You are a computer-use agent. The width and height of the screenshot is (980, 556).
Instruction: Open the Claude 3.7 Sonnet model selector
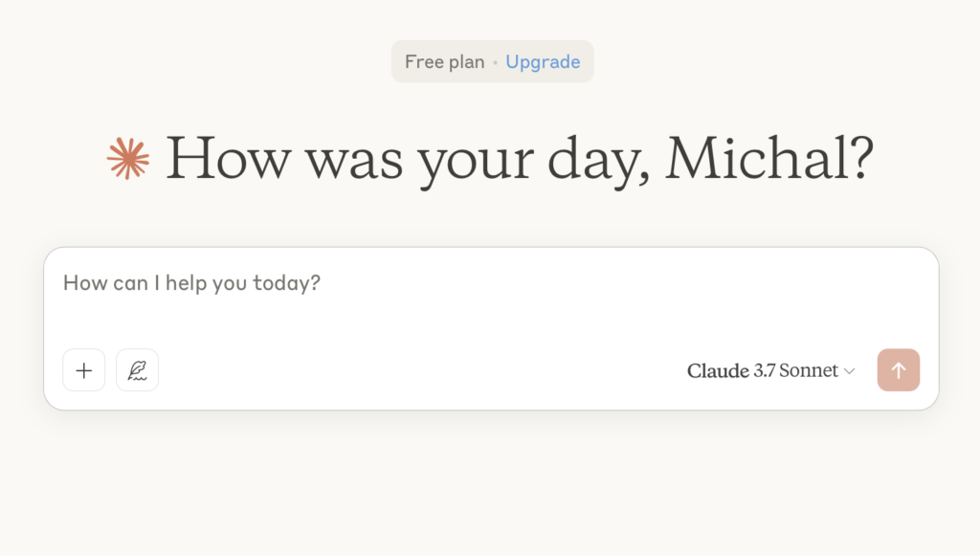(771, 370)
